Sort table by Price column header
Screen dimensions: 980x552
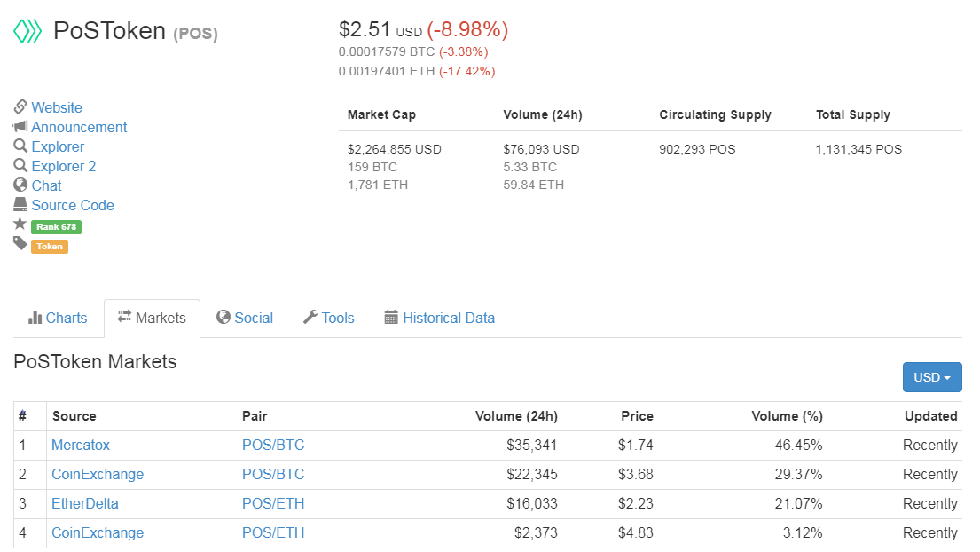(637, 416)
